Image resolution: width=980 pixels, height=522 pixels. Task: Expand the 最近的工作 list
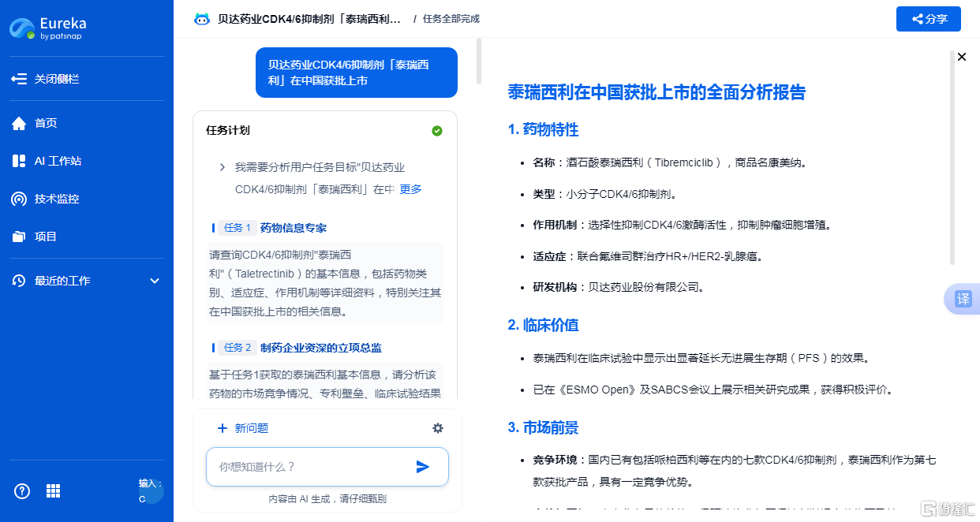pyautogui.click(x=87, y=281)
